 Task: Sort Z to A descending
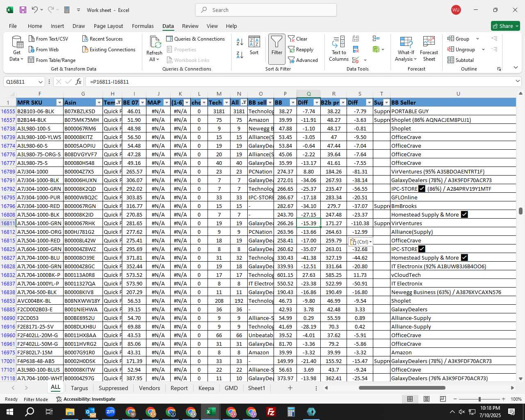[x=240, y=55]
